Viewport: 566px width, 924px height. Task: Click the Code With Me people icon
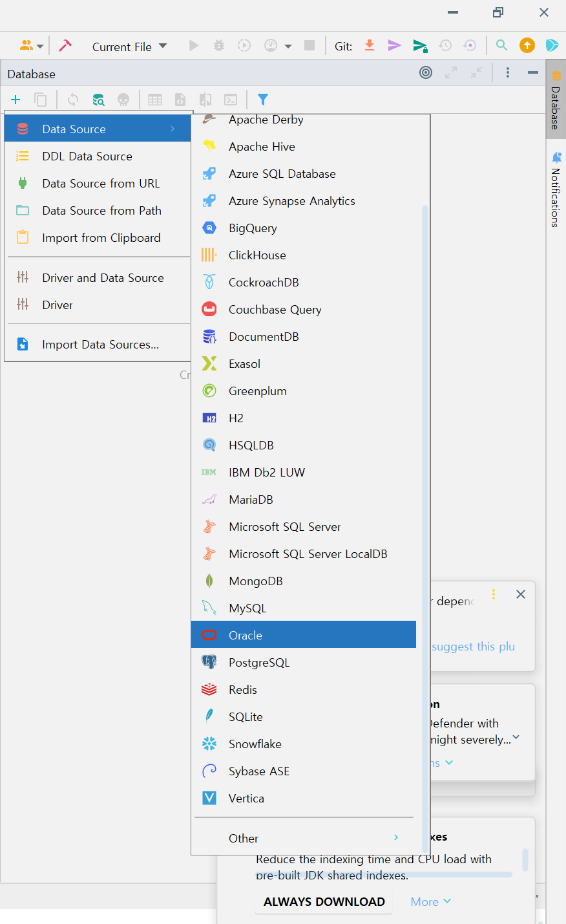(26, 46)
